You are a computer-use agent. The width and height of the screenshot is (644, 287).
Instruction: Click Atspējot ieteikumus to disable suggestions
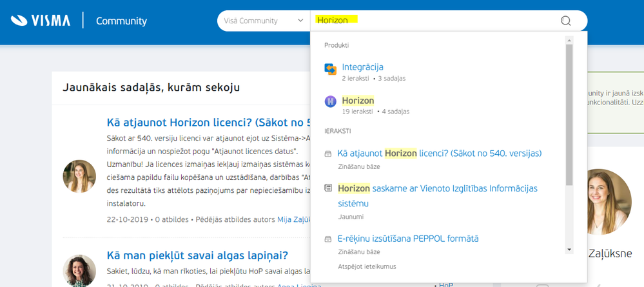point(367,266)
